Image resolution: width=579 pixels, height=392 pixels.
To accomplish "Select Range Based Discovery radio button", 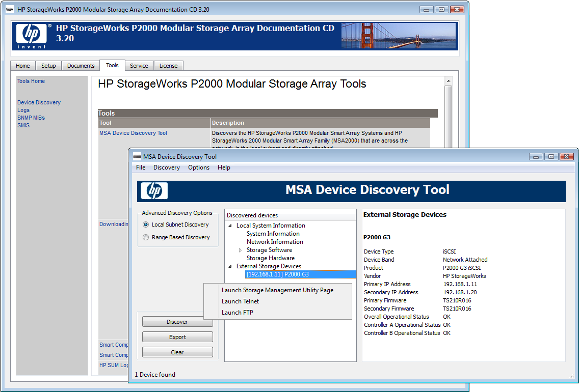I will (x=146, y=237).
